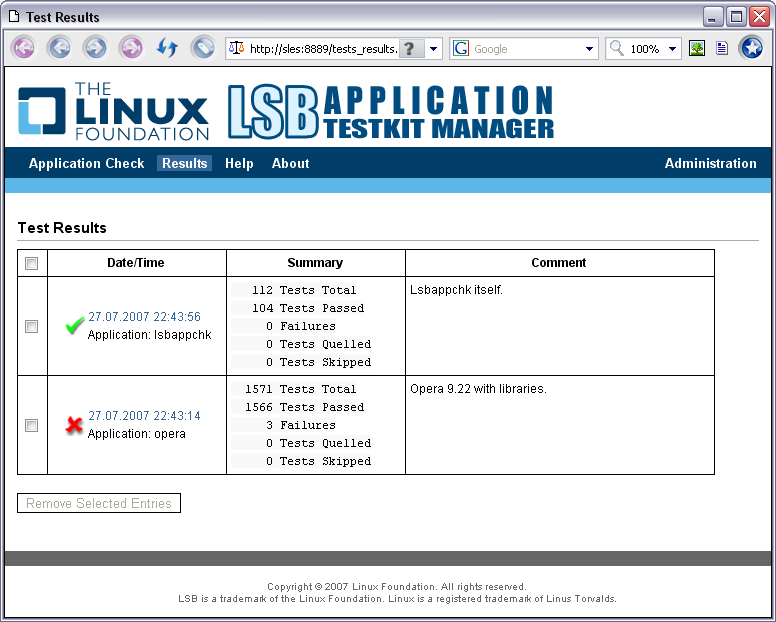Image resolution: width=776 pixels, height=622 pixels.
Task: Minimize the Test Results window
Action: pos(712,17)
